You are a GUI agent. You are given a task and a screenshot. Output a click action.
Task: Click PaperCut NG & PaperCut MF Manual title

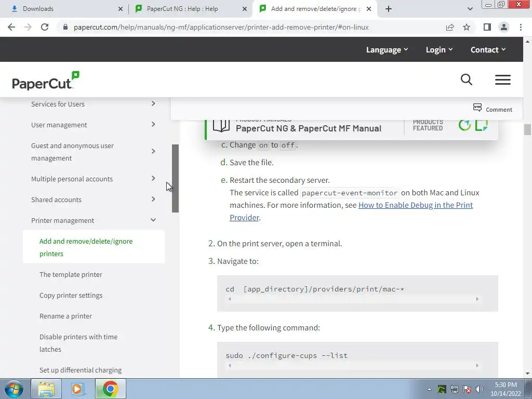click(309, 128)
